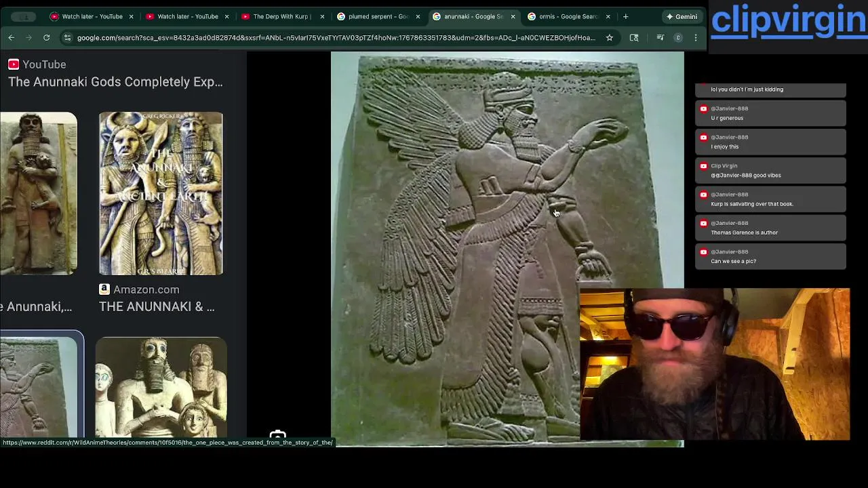Open site information icon in address bar
Viewport: 868px width, 488px height.
[67, 38]
